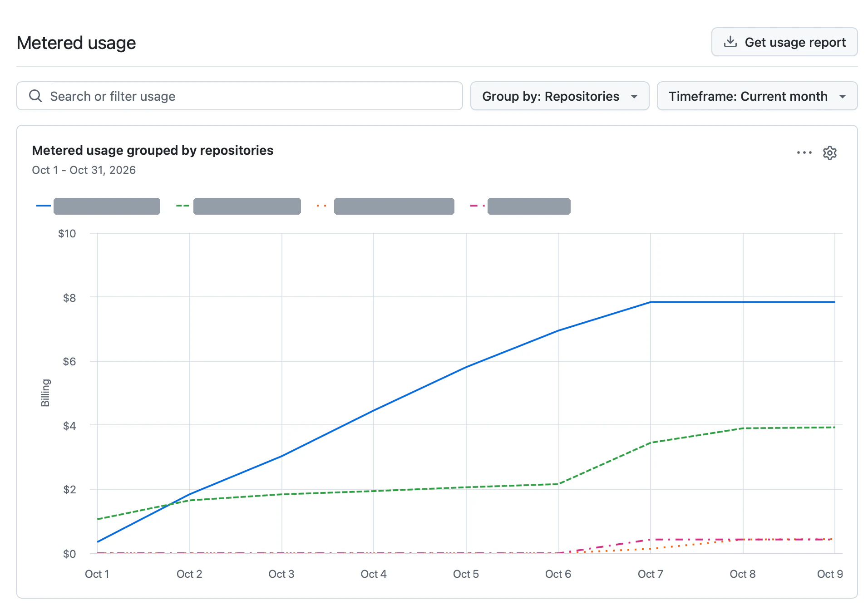Click the $8 y-axis label
Image resolution: width=868 pixels, height=610 pixels.
pos(69,298)
